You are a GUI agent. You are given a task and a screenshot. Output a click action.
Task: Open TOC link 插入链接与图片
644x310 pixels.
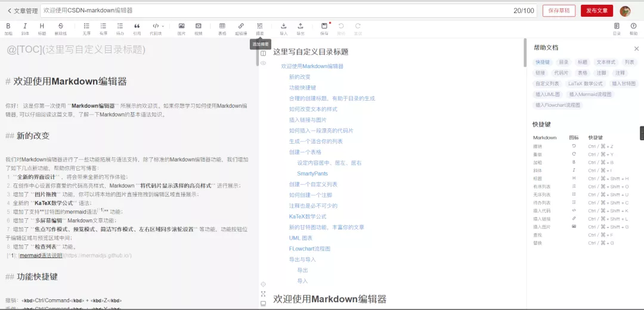point(308,119)
